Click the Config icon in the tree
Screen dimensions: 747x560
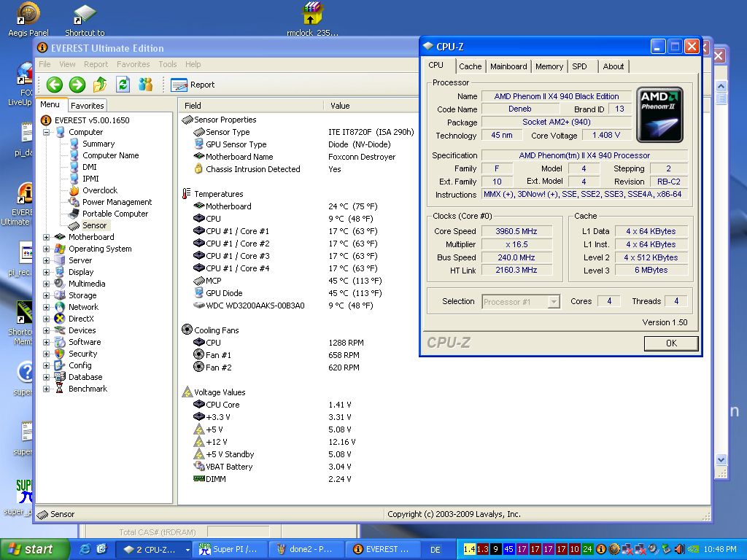(60, 366)
